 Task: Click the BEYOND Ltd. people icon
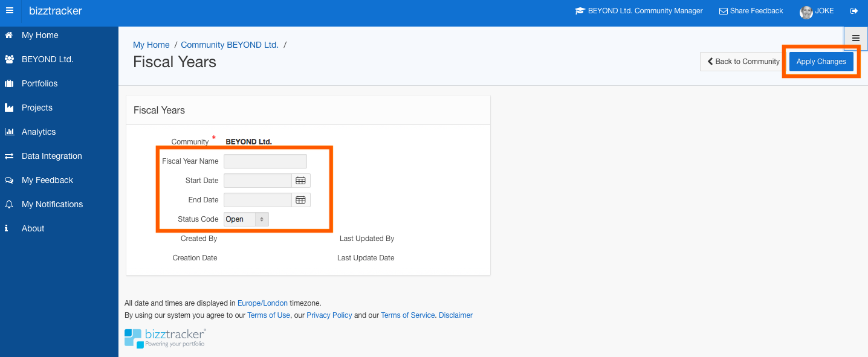9,59
